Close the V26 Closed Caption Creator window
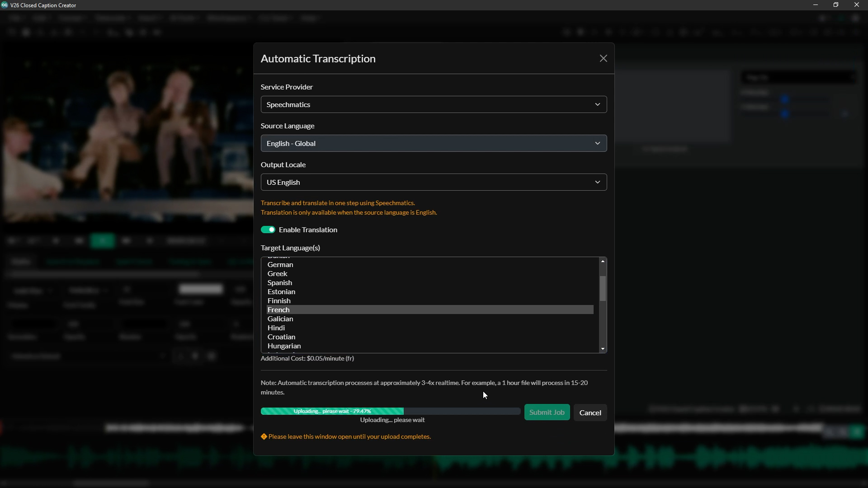This screenshot has width=868, height=488. 857,5
